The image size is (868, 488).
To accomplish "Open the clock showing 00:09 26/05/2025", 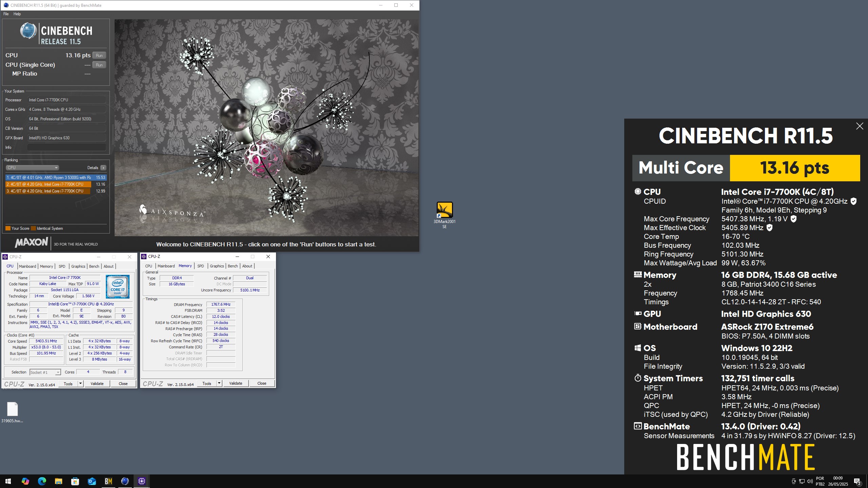I will coord(838,481).
